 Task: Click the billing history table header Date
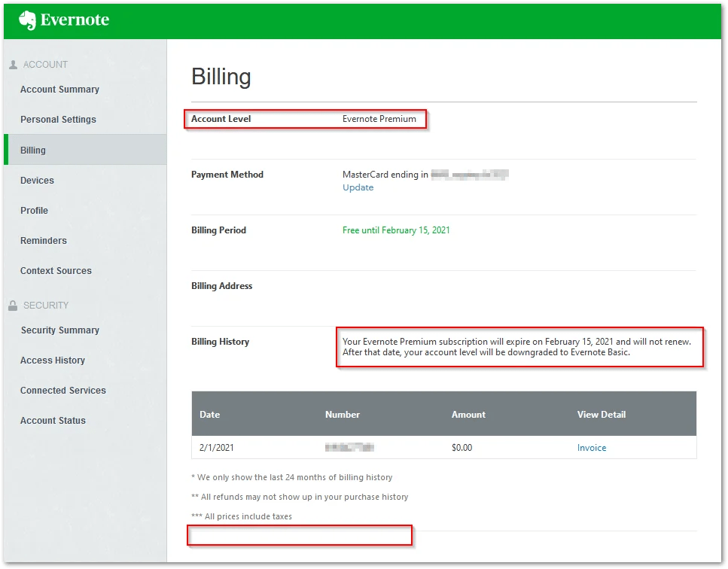[209, 414]
